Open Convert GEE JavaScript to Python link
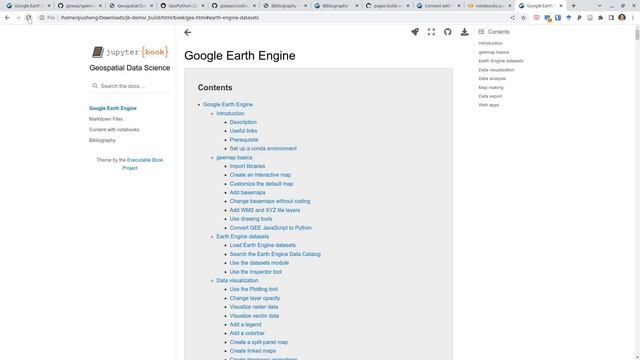Screen dimensions: 640x360 271,228
